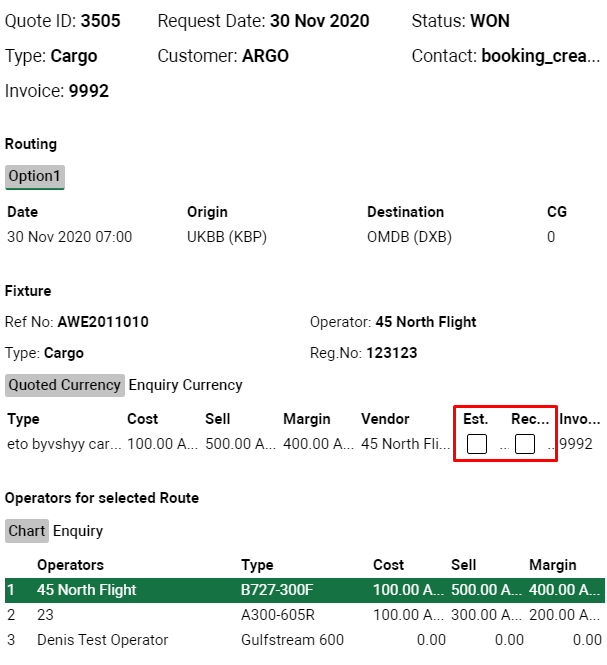Viewport: 607px width, 665px height.
Task: Select the 45 North Flight operator row
Action: 86,590
